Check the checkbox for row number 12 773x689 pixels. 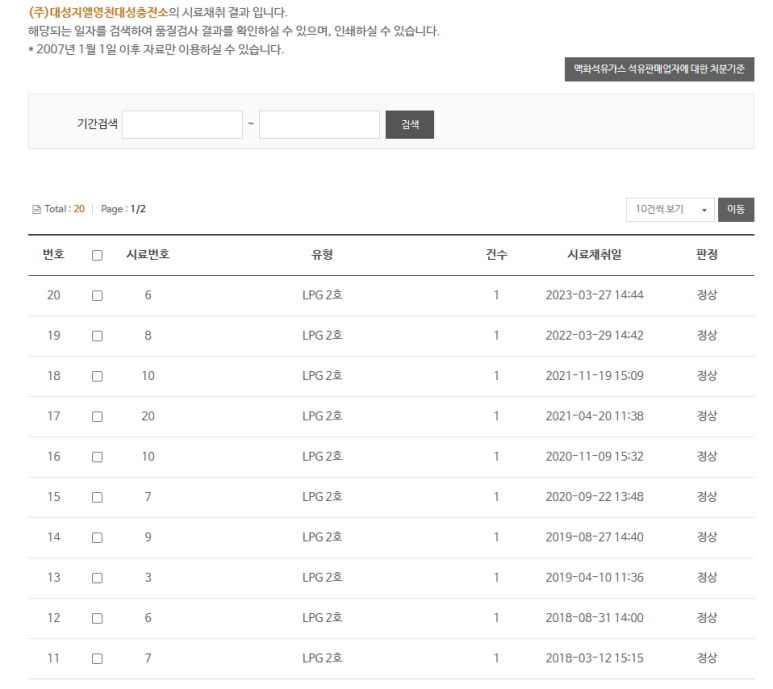point(98,619)
